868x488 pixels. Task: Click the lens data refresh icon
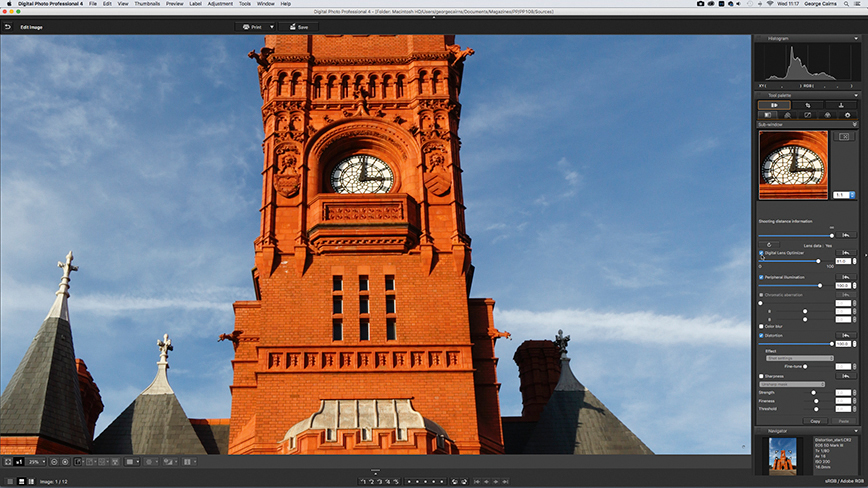pos(769,245)
